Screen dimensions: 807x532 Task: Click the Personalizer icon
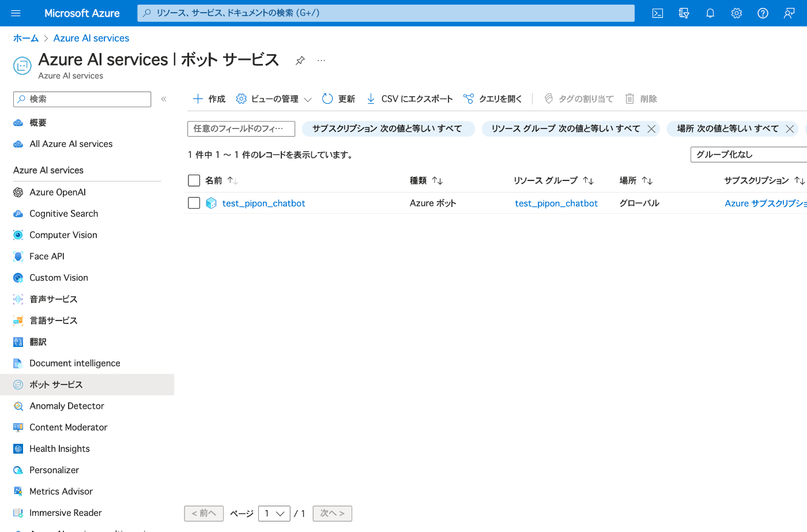(18, 470)
